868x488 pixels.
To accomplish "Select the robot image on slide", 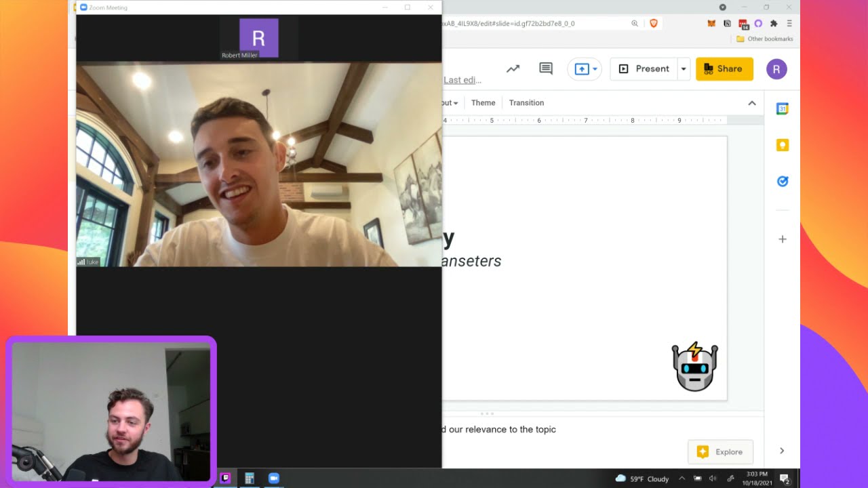I will tap(694, 367).
